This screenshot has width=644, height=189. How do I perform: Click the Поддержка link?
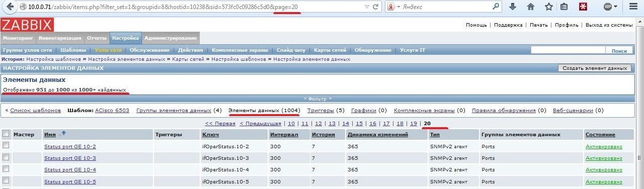click(x=508, y=25)
